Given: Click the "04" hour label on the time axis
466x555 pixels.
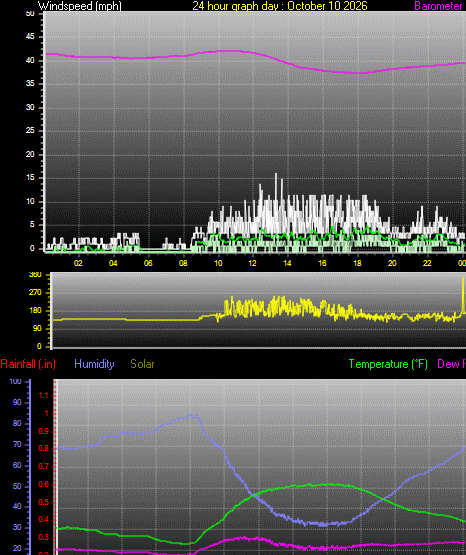Looking at the screenshot, I should tap(113, 263).
